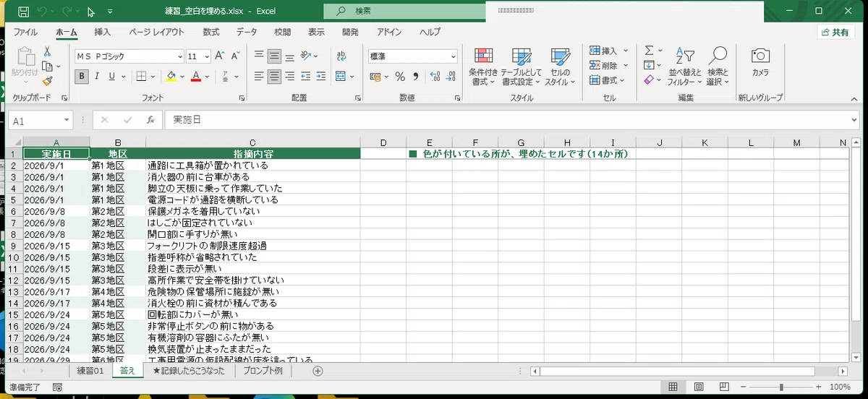Click the Cut scissors icon
Viewport: 868px width, 399px height.
point(47,51)
